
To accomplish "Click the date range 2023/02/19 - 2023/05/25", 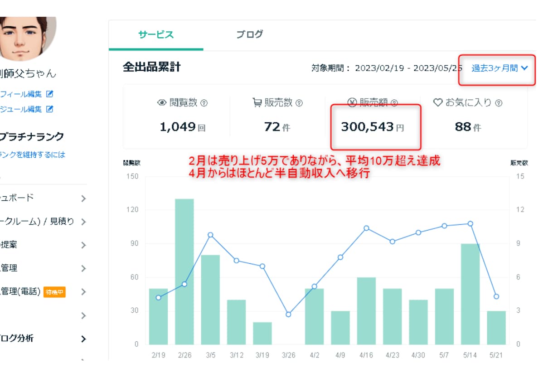I will point(409,68).
